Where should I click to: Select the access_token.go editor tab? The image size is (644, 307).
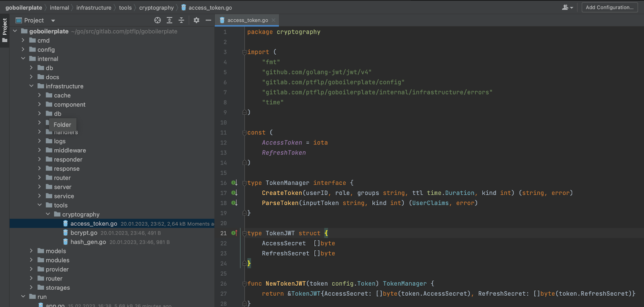247,20
